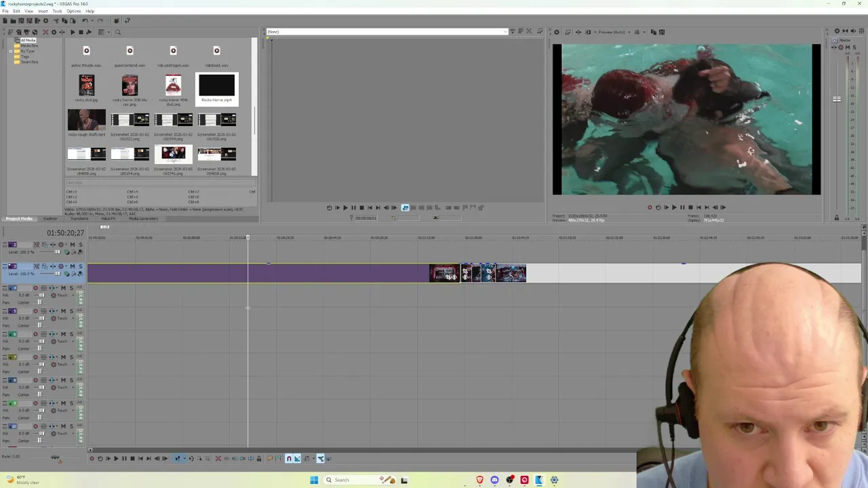The width and height of the screenshot is (868, 488).
Task: Cut selection with scissors icon
Action: (56, 21)
